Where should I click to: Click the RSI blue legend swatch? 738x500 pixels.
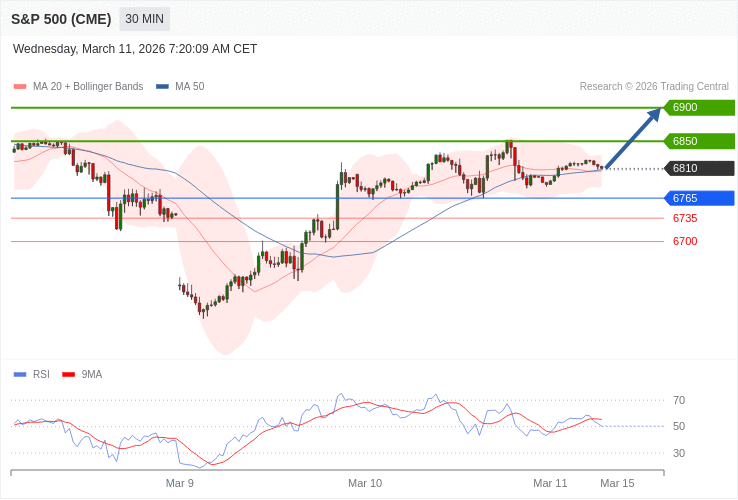pyautogui.click(x=20, y=375)
